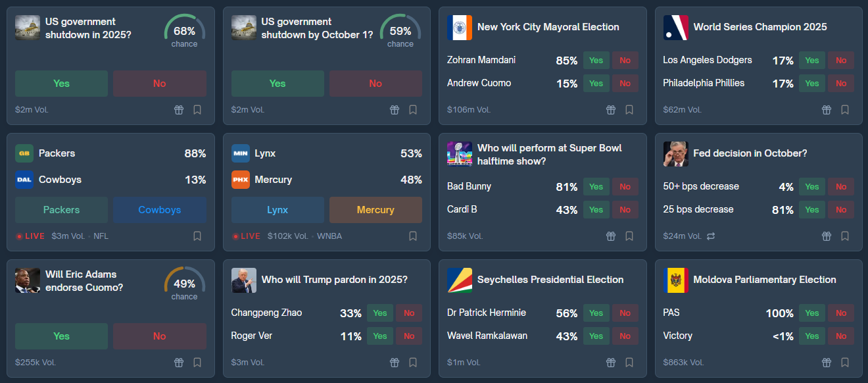868x383 pixels.
Task: Select No for Bad Bunny halftime
Action: coord(625,187)
